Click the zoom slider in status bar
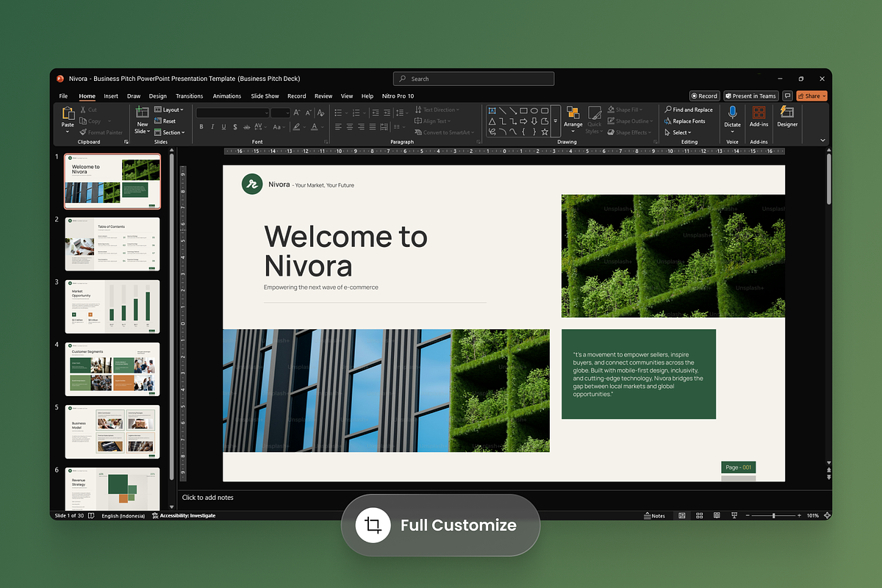The height and width of the screenshot is (588, 882). (773, 515)
